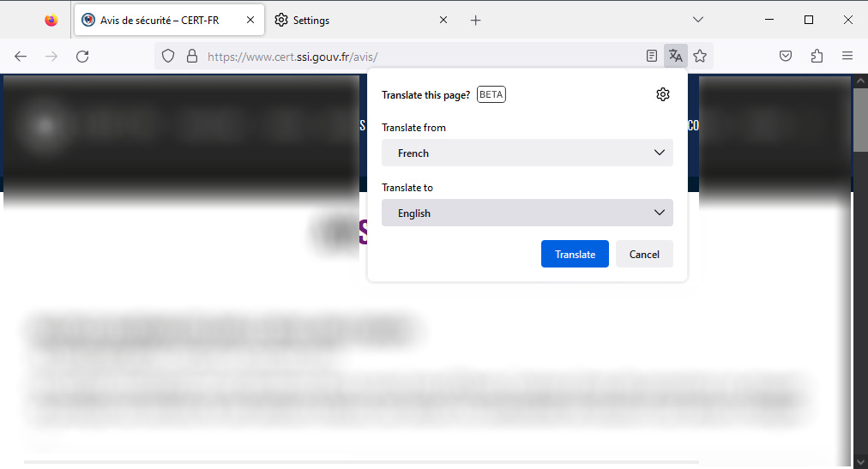Click the page's vertical scrollbar thumb
This screenshot has height=469, width=868.
coord(860,119)
